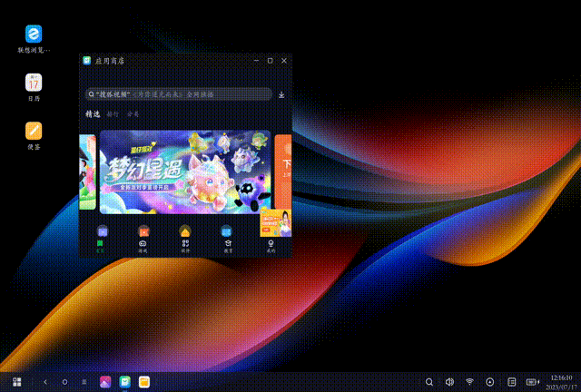Switch to the 排行 ranking tab
The image size is (581, 392).
pyautogui.click(x=113, y=114)
